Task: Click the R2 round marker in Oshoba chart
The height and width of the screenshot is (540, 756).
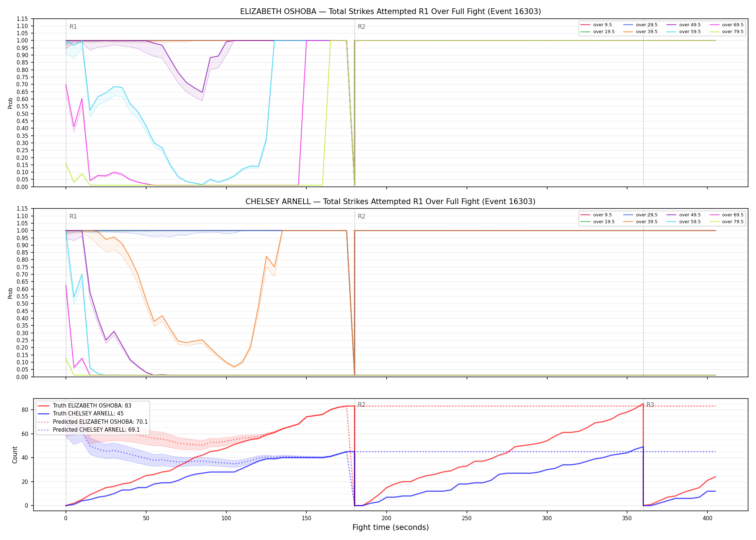Action: click(361, 27)
